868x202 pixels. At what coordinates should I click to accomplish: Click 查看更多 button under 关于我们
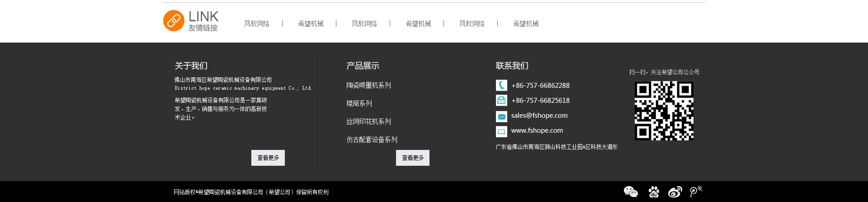tap(268, 158)
